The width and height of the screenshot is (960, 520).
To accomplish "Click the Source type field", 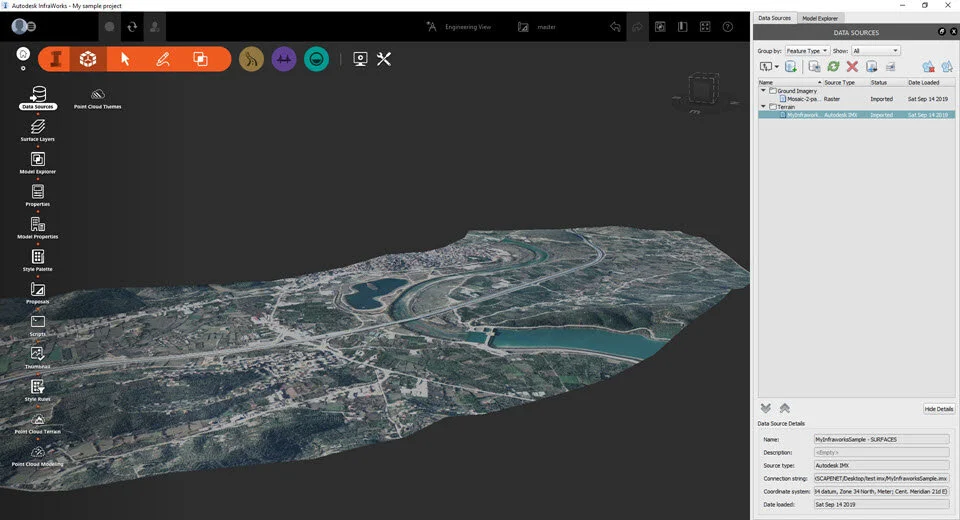I will click(x=881, y=465).
